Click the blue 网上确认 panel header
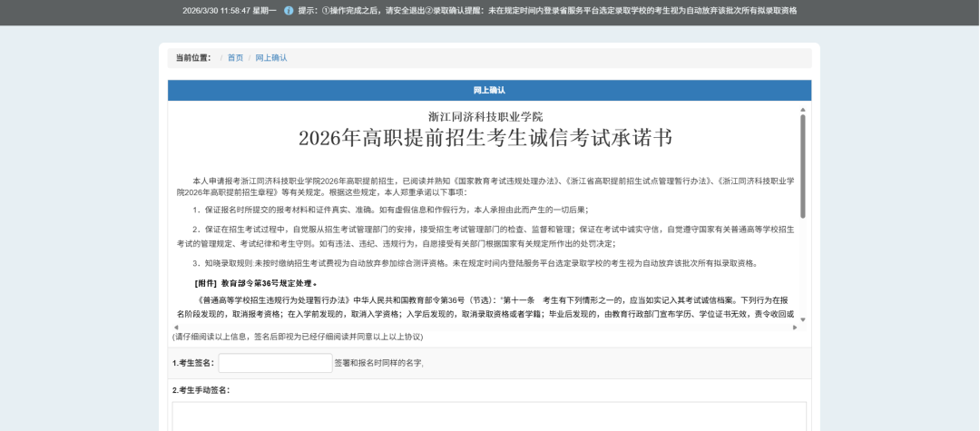The height and width of the screenshot is (431, 980). coord(489,91)
